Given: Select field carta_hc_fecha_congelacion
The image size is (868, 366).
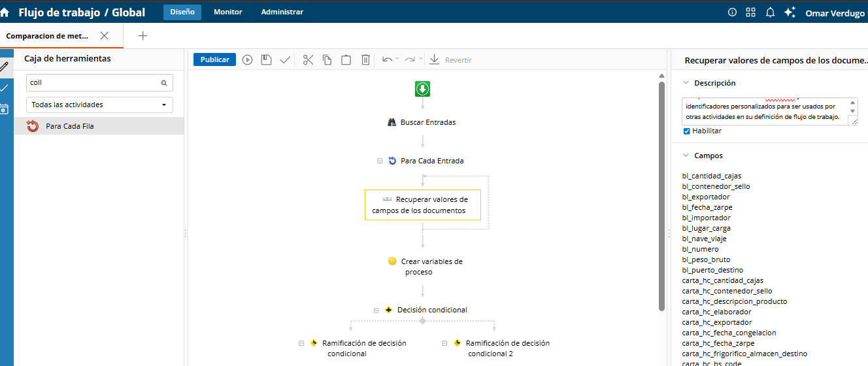Looking at the screenshot, I should click(x=729, y=333).
